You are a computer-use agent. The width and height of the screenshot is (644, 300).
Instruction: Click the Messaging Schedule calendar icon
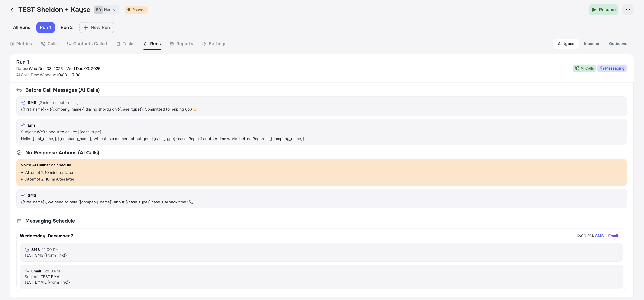19,221
